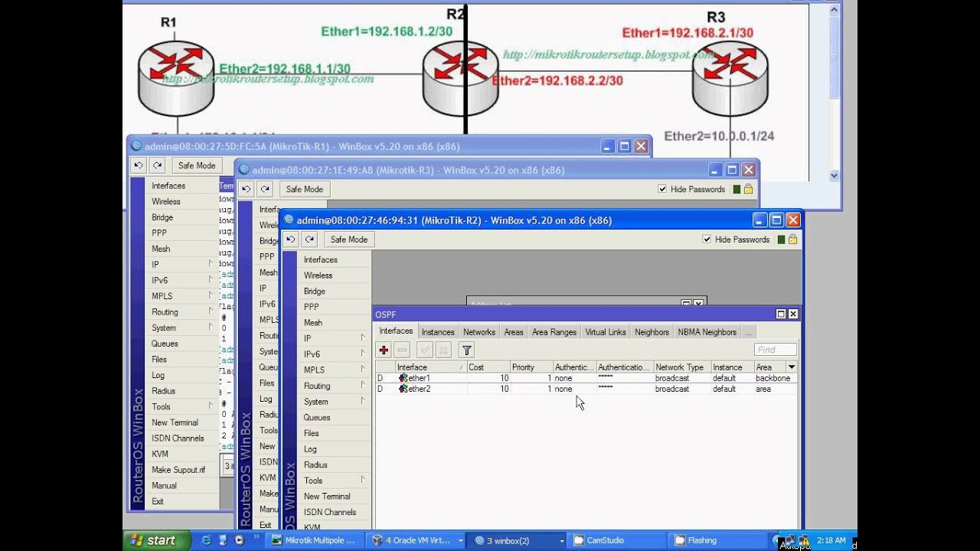Open the winbox taskbar group dropdown arrow
980x551 pixels.
point(562,540)
